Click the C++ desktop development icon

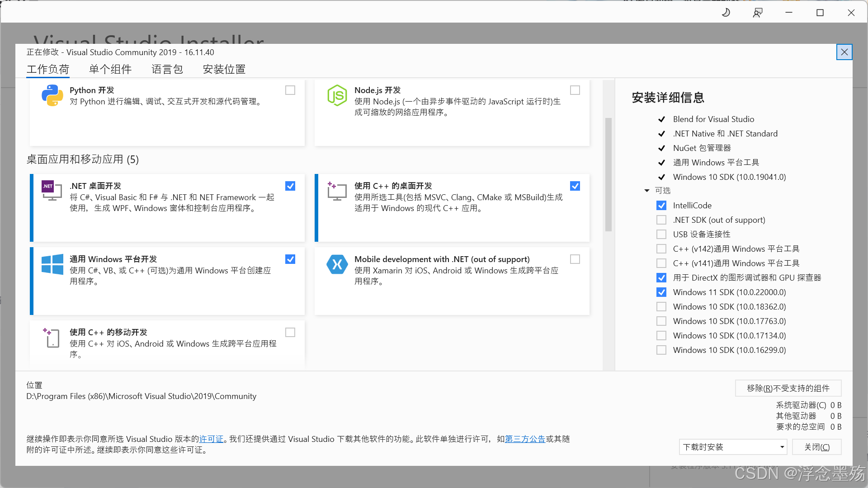coord(337,191)
